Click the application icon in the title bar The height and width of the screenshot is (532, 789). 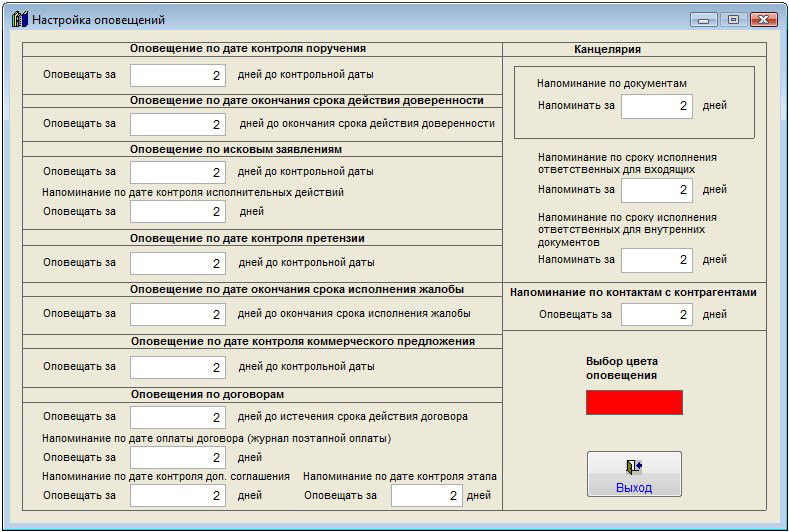coord(19,20)
